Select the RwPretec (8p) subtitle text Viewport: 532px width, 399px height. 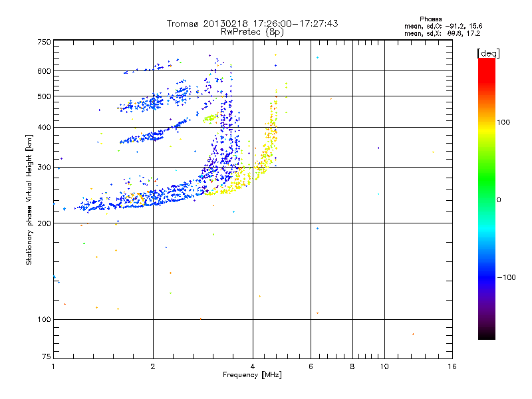[x=252, y=31]
